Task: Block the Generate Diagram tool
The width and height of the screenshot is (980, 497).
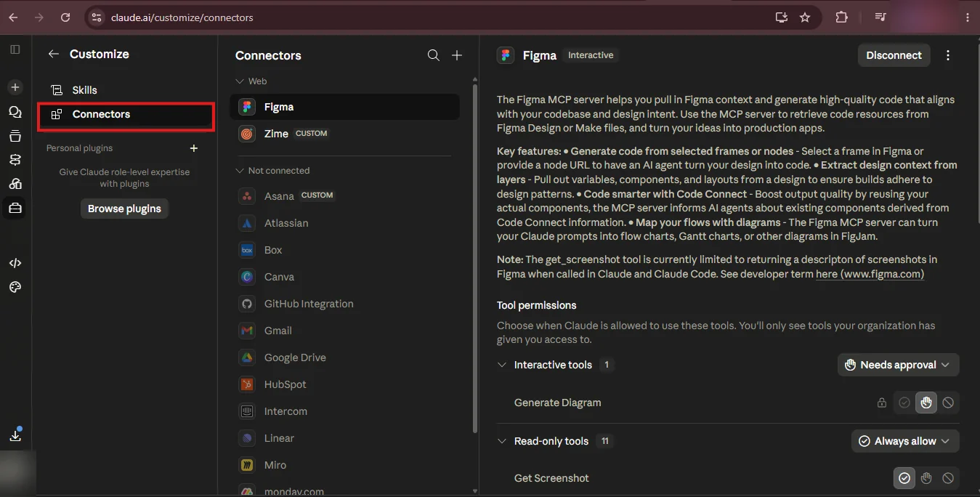Action: pyautogui.click(x=948, y=403)
